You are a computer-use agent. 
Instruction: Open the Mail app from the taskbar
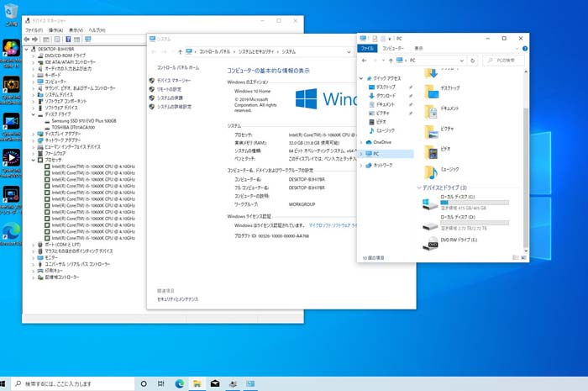coord(215,383)
